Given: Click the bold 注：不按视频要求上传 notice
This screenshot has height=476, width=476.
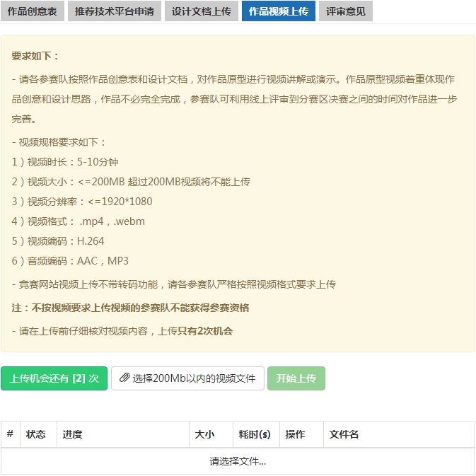Looking at the screenshot, I should [130, 308].
